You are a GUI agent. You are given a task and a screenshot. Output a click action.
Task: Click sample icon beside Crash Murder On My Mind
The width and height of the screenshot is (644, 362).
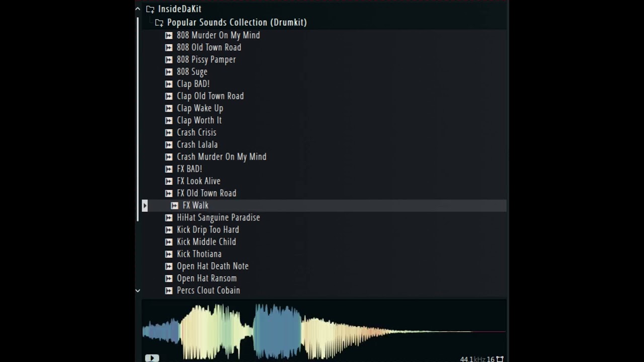(x=169, y=157)
